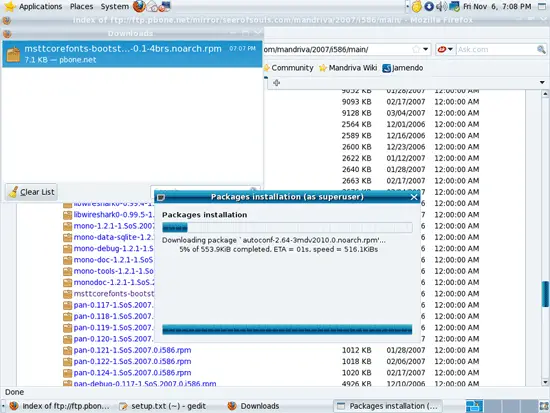Click the package icon of the downloaded rpm

coord(13,55)
